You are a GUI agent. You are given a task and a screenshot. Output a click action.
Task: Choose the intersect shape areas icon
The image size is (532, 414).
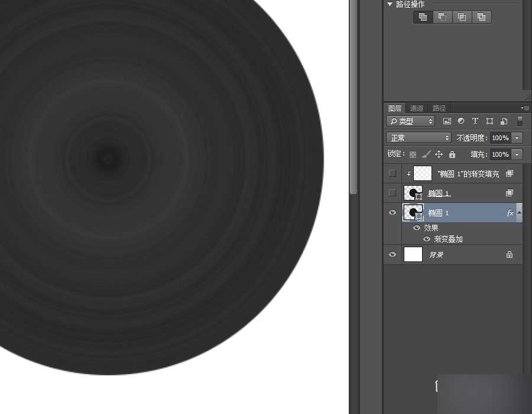pyautogui.click(x=462, y=17)
